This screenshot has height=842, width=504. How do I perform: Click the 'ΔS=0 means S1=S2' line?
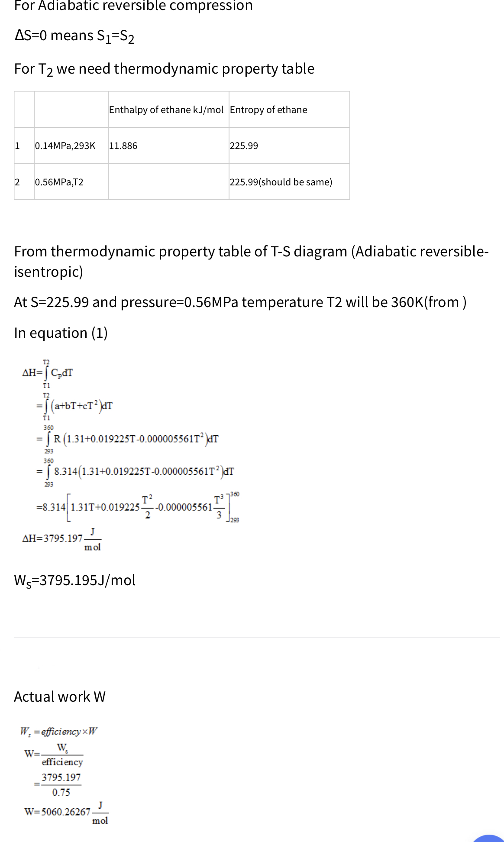(x=74, y=36)
